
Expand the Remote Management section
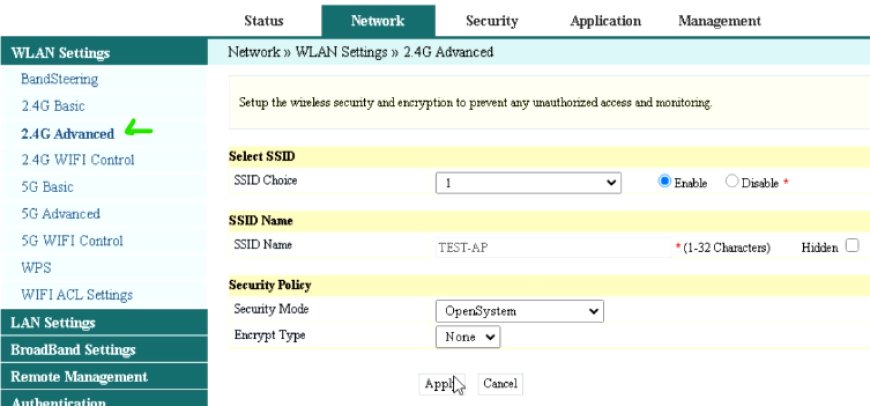click(x=104, y=377)
